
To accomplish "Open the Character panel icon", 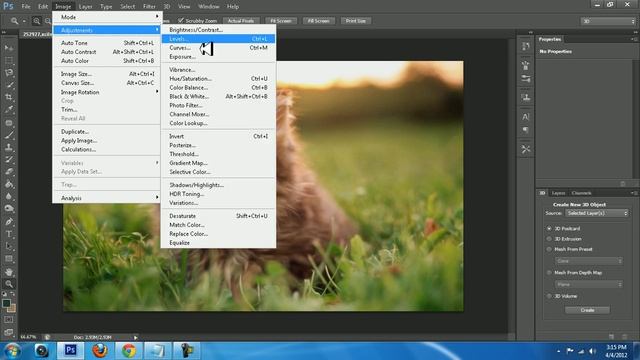I will 526,117.
